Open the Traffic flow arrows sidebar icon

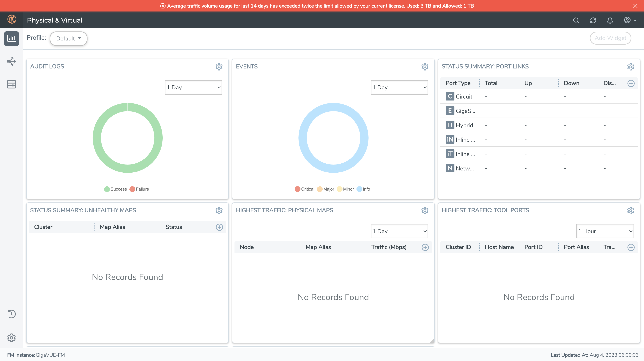coord(11,61)
